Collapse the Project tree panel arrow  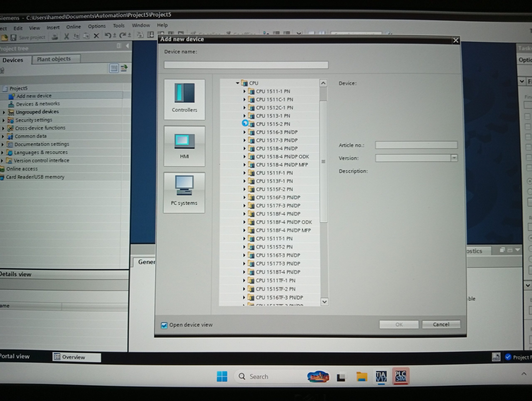pos(127,46)
